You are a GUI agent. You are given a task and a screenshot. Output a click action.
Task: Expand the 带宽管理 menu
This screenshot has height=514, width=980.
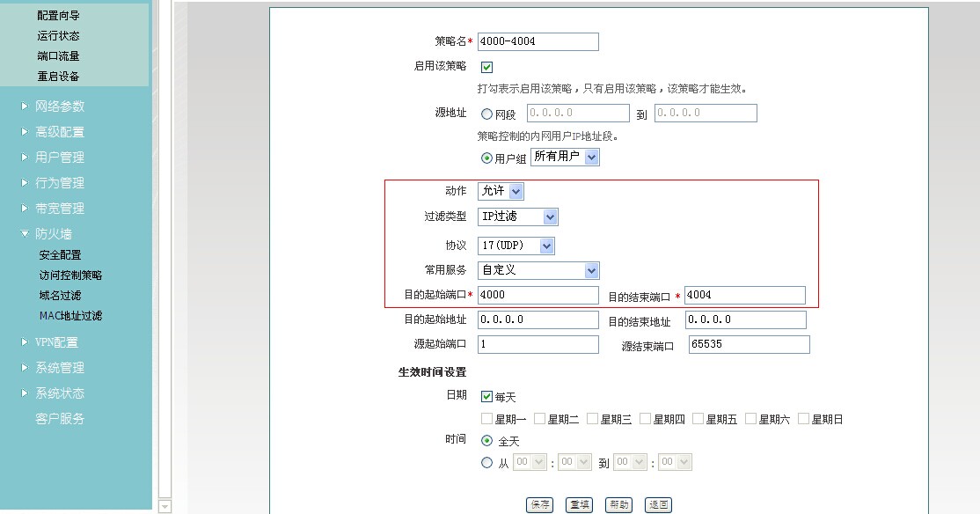tap(59, 209)
